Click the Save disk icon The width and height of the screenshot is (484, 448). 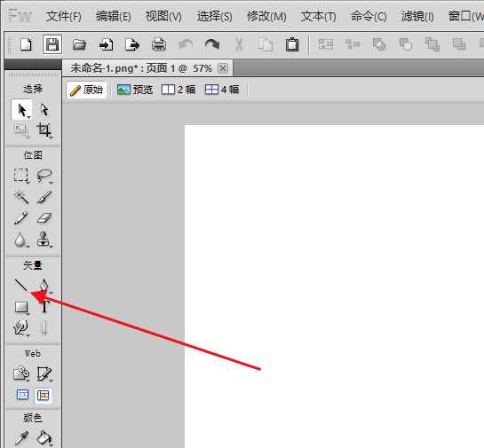[52, 44]
